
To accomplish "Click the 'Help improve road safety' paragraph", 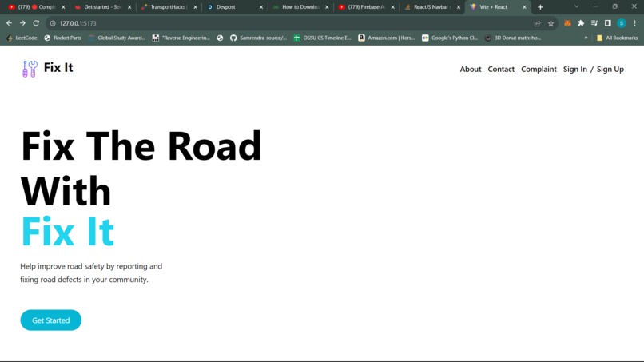I will pos(91,272).
